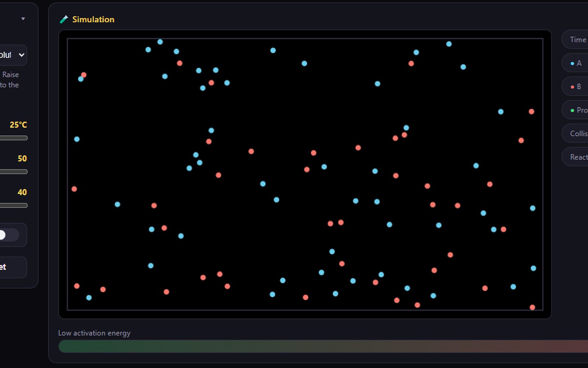This screenshot has width=588, height=368.
Task: Click the green-to-red activation energy gradient bar
Action: tap(323, 346)
